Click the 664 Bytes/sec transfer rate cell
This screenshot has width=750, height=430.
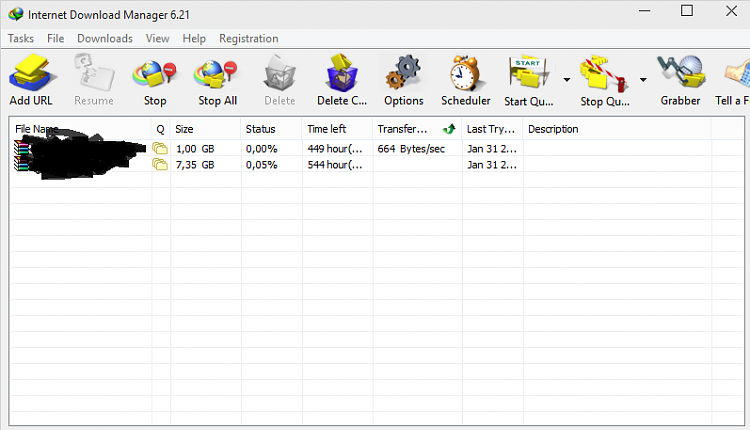coord(411,149)
